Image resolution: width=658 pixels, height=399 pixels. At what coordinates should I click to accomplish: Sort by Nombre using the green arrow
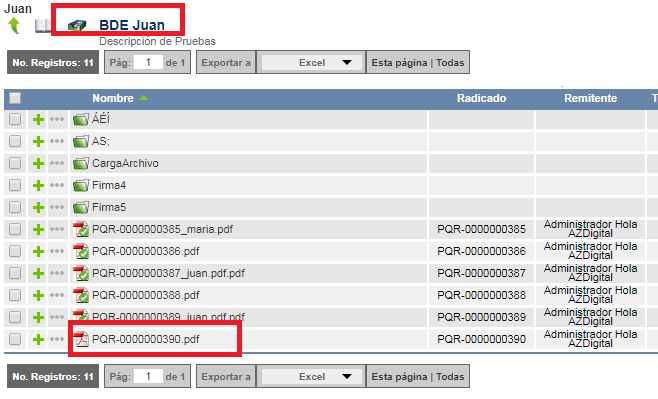pos(144,98)
